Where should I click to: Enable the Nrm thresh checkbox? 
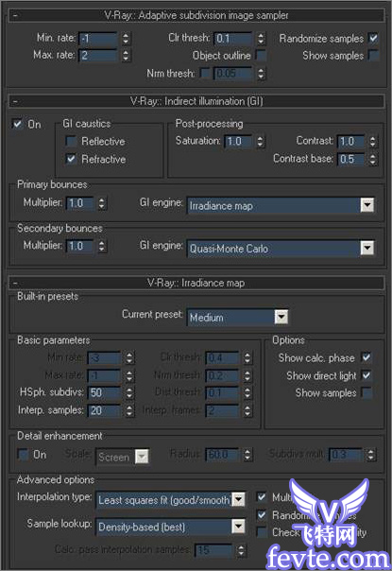[x=205, y=73]
